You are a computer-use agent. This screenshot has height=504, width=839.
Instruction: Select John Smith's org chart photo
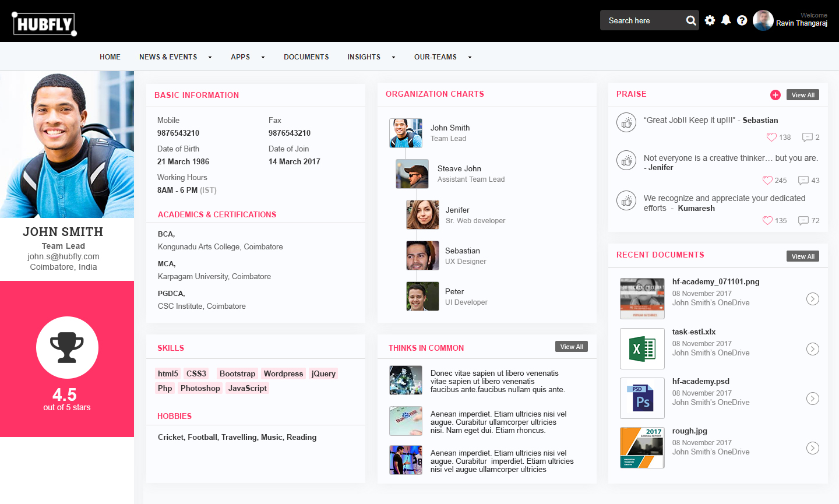click(406, 133)
